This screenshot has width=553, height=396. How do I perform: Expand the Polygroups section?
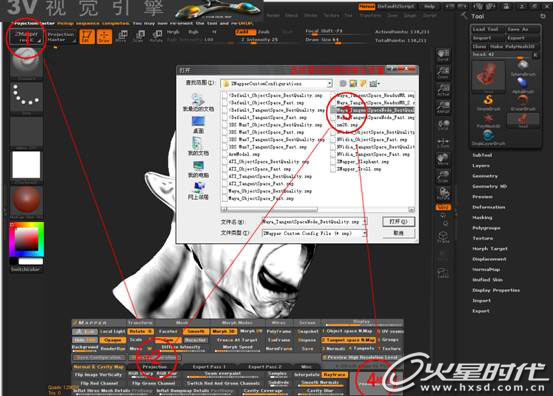tap(486, 228)
